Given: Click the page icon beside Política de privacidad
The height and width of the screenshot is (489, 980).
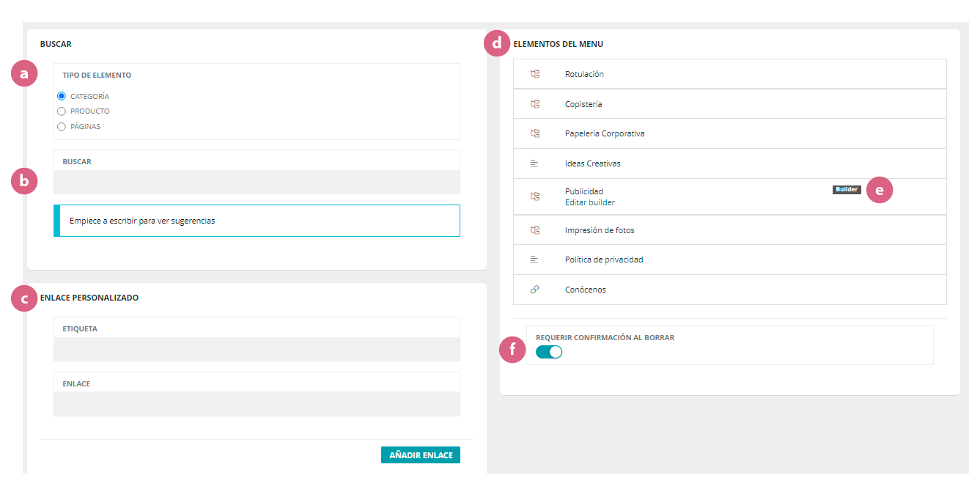Looking at the screenshot, I should [534, 260].
